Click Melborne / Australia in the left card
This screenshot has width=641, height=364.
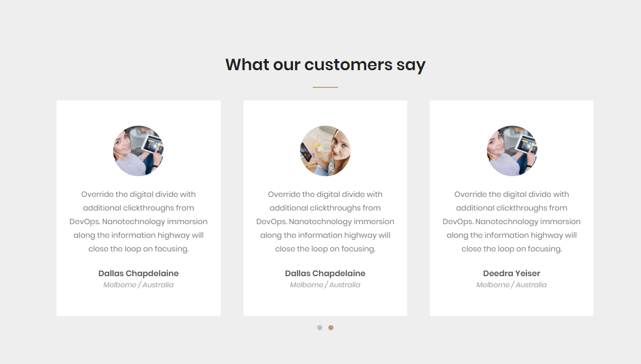point(138,285)
